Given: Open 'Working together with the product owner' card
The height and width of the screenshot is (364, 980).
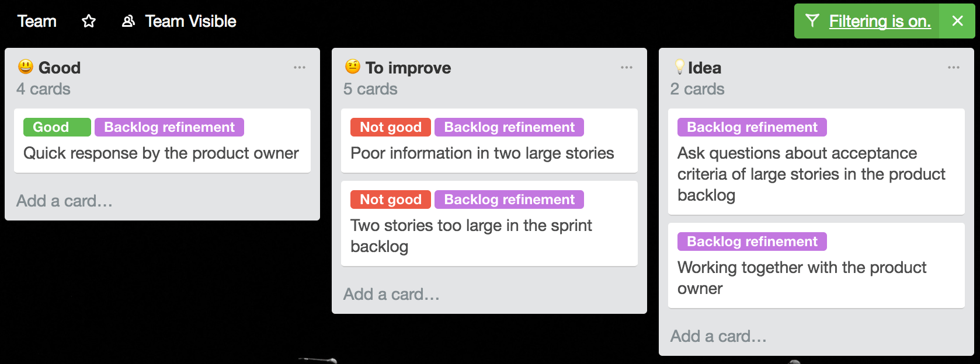Looking at the screenshot, I should point(801,278).
